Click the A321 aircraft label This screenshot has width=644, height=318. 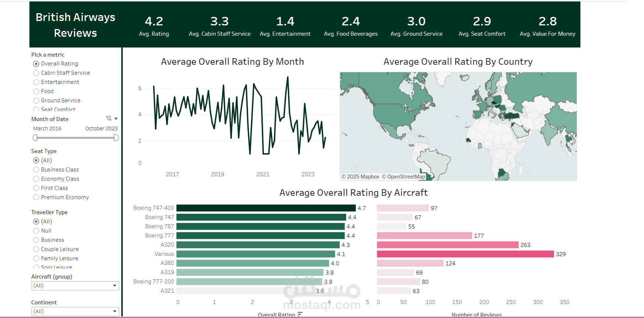167,291
